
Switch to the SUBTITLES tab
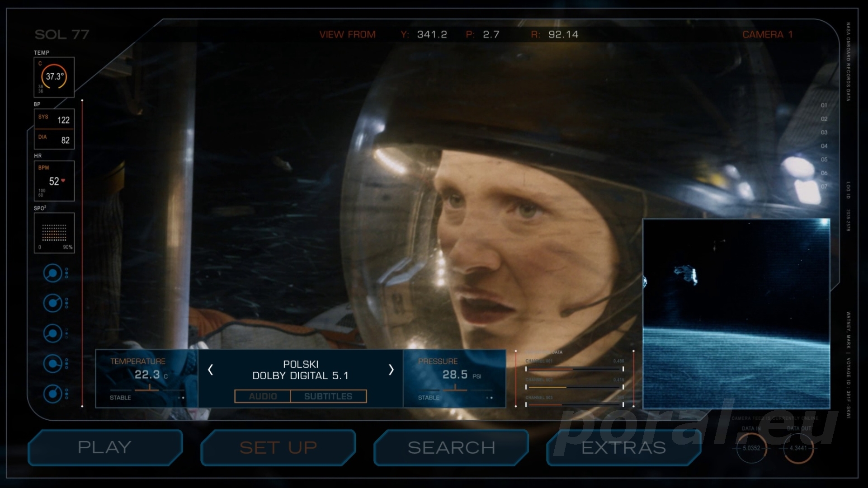click(x=328, y=396)
